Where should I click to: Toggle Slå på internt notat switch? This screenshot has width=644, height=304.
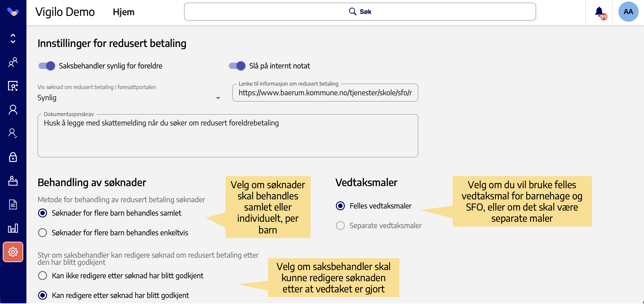(237, 66)
